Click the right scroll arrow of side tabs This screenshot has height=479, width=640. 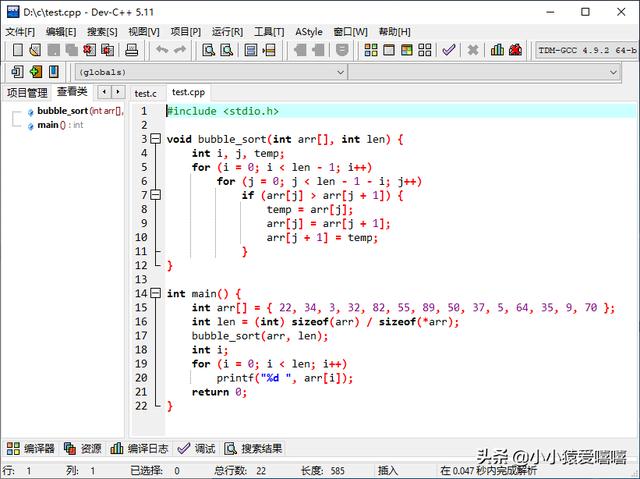118,92
